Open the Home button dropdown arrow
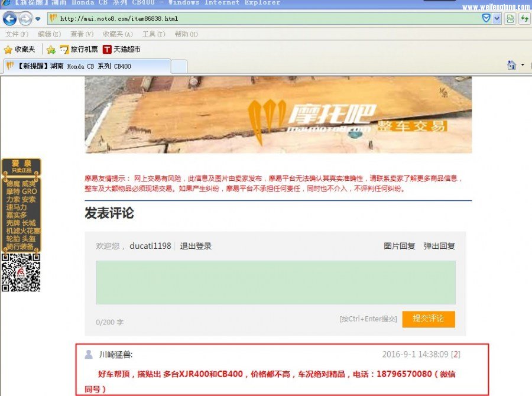This screenshot has width=532, height=396. pyautogui.click(x=523, y=65)
